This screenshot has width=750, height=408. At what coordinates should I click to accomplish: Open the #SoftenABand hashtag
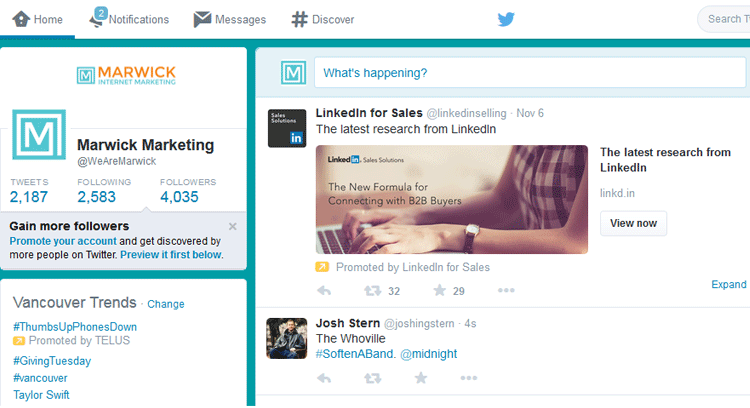tap(355, 354)
